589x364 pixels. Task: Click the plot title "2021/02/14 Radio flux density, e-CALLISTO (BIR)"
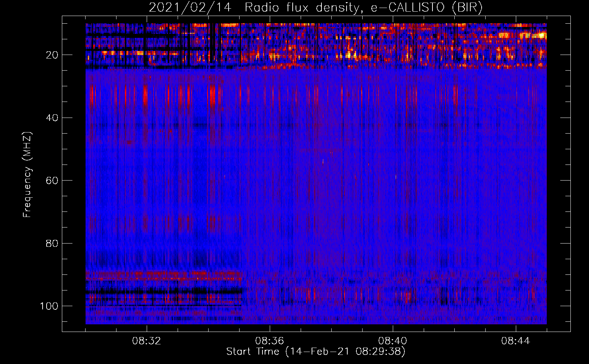[x=316, y=8]
